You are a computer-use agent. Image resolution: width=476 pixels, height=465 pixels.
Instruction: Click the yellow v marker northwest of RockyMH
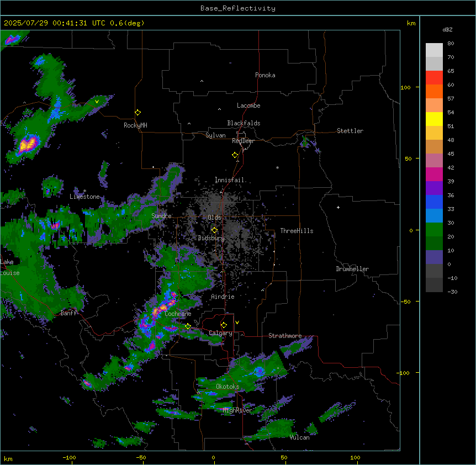point(97,102)
